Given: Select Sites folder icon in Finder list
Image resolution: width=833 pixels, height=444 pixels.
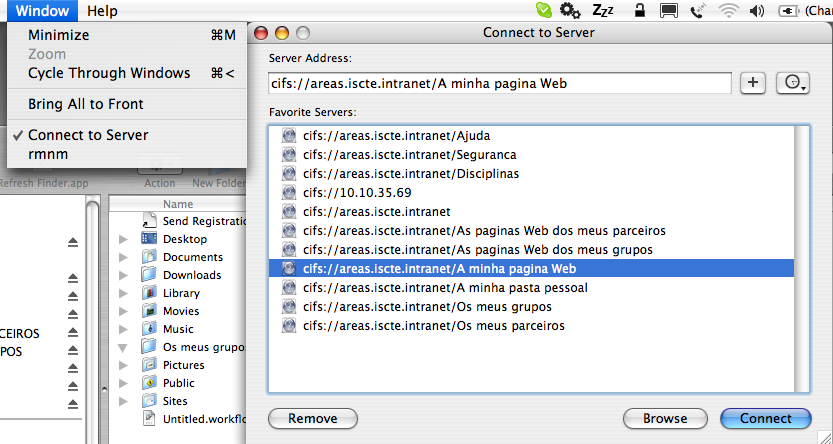Looking at the screenshot, I should coord(149,400).
